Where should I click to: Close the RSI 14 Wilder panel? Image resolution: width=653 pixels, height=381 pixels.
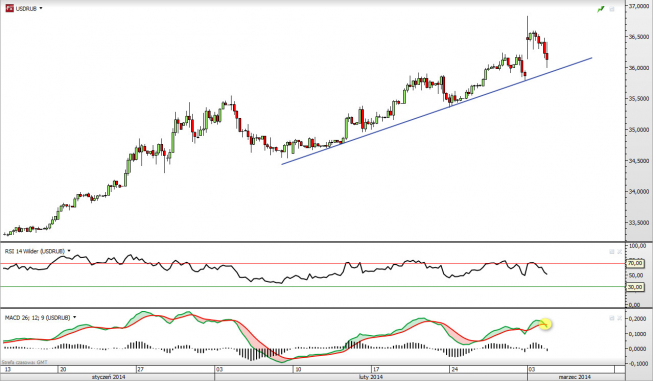[619, 252]
